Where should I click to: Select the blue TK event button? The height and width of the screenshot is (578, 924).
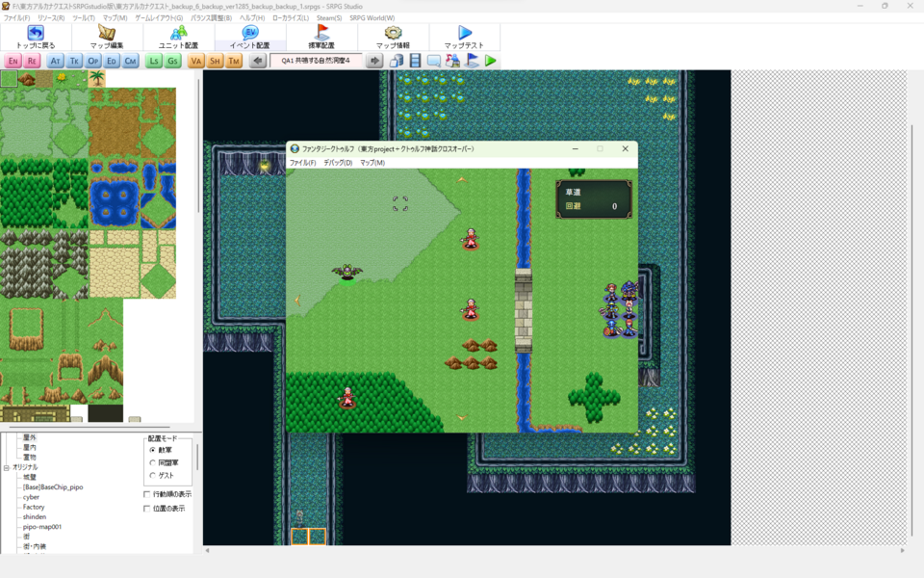[x=74, y=61]
